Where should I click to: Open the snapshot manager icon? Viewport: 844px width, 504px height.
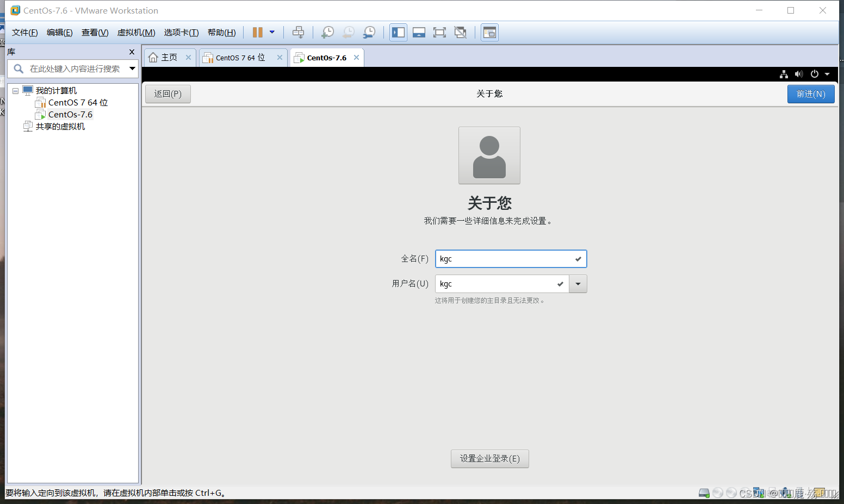[369, 33]
